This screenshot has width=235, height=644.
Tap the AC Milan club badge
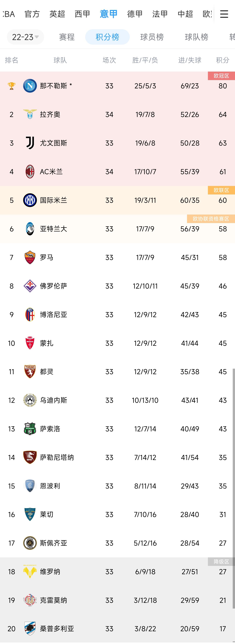click(x=30, y=172)
